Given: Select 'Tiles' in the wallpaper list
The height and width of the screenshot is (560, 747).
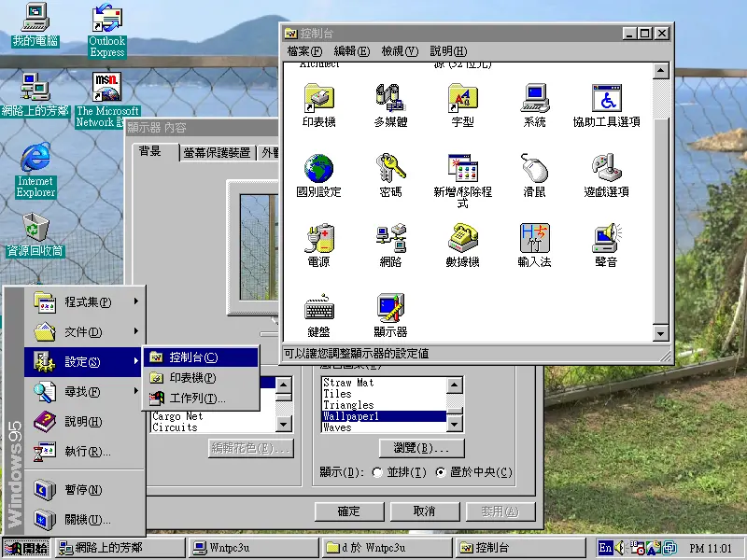Looking at the screenshot, I should (384, 394).
